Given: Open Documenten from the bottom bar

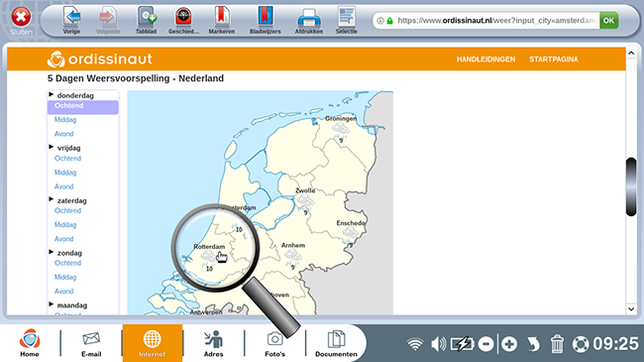Looking at the screenshot, I should pos(336,343).
